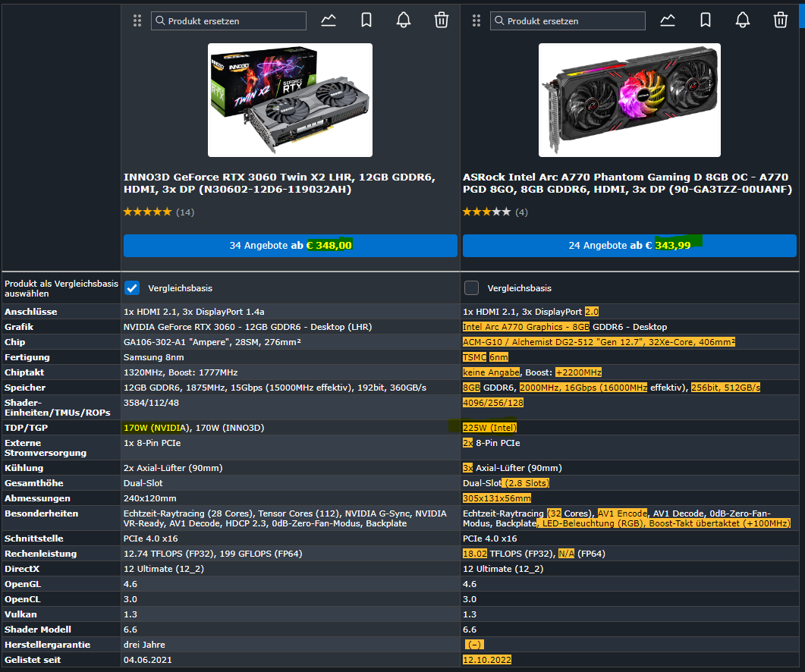
Task: Click the '225W (Intel)' TDP value
Action: [490, 428]
